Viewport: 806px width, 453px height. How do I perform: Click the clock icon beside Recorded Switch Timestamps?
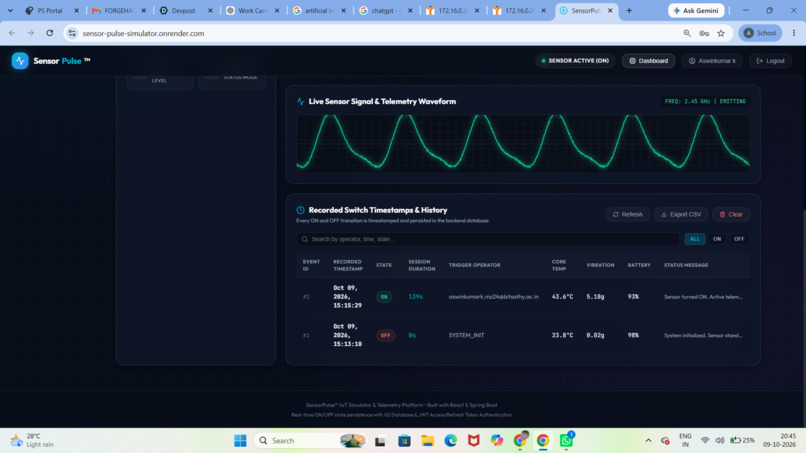coord(301,210)
